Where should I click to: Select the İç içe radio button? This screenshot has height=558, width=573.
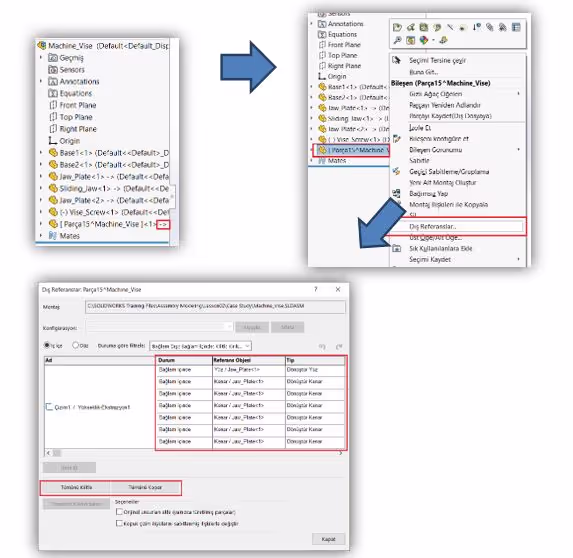pos(47,345)
